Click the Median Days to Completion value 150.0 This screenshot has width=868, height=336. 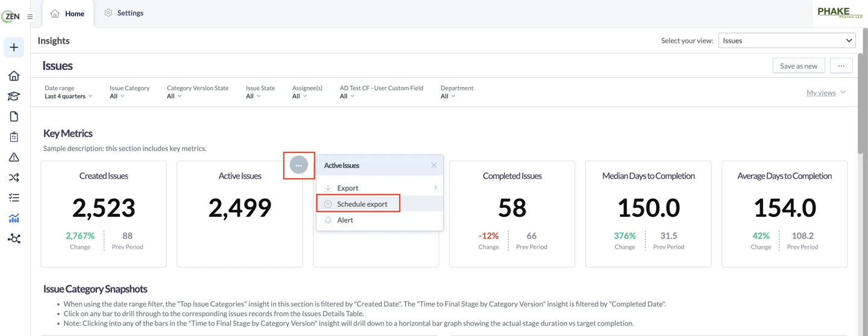(x=649, y=208)
